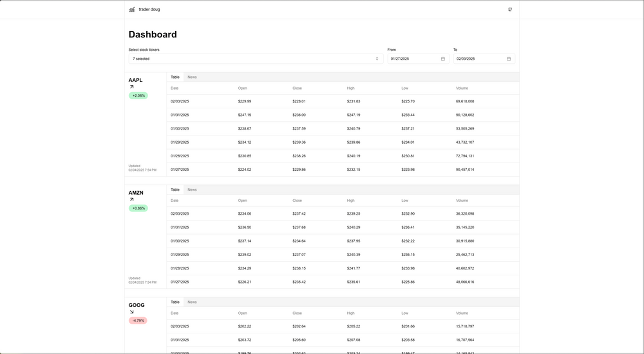
Task: Click the AMZN +0.86% change badge
Action: (x=138, y=208)
